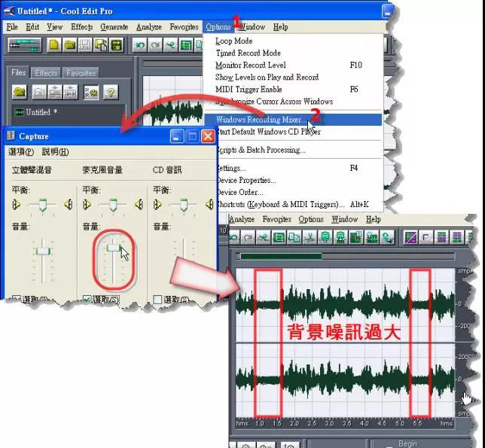Click the 立體聲混音 balance slider handle
Image resolution: width=485 pixels, height=448 pixels.
42,205
